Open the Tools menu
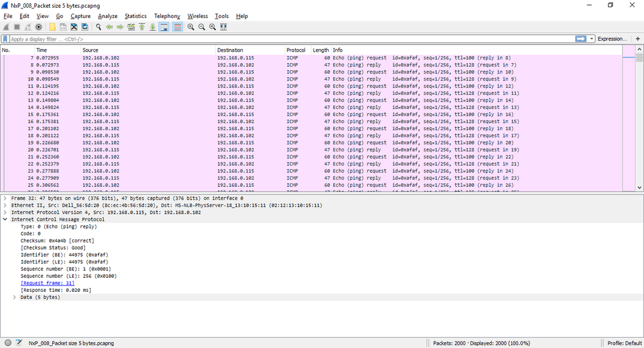The height and width of the screenshot is (348, 644). (222, 16)
